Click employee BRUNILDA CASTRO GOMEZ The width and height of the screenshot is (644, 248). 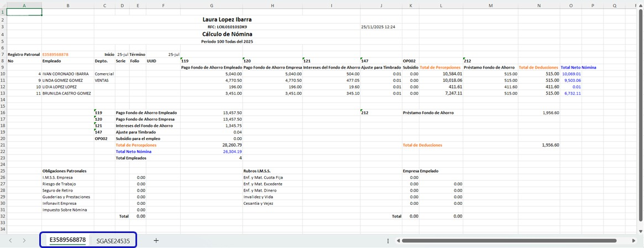(x=67, y=94)
